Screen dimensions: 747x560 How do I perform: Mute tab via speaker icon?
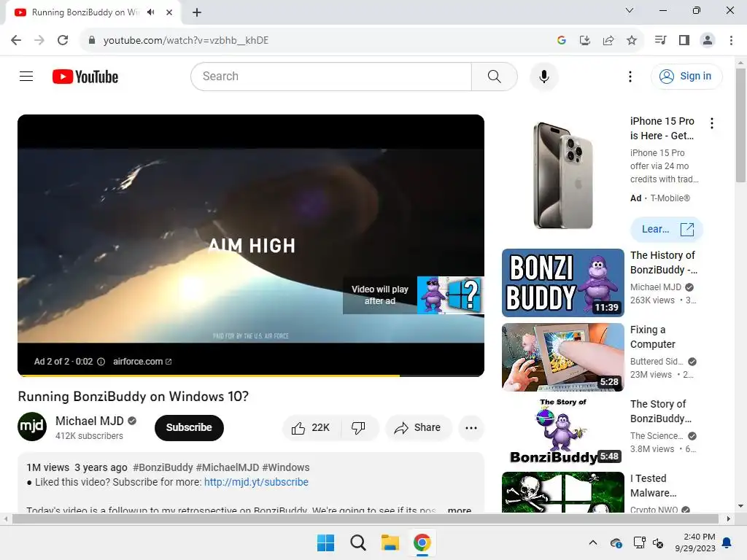pos(151,12)
